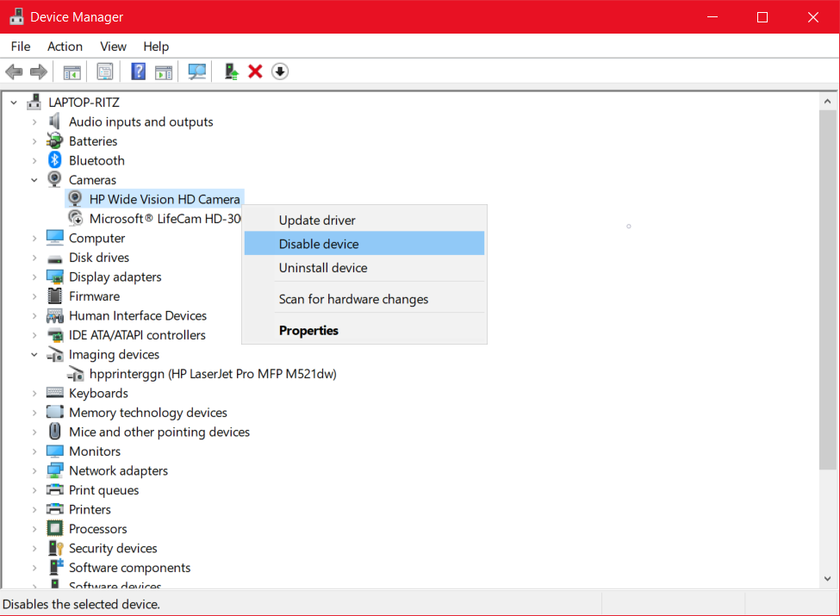The image size is (840, 616).
Task: Select the Bluetooth category icon
Action: pos(54,160)
